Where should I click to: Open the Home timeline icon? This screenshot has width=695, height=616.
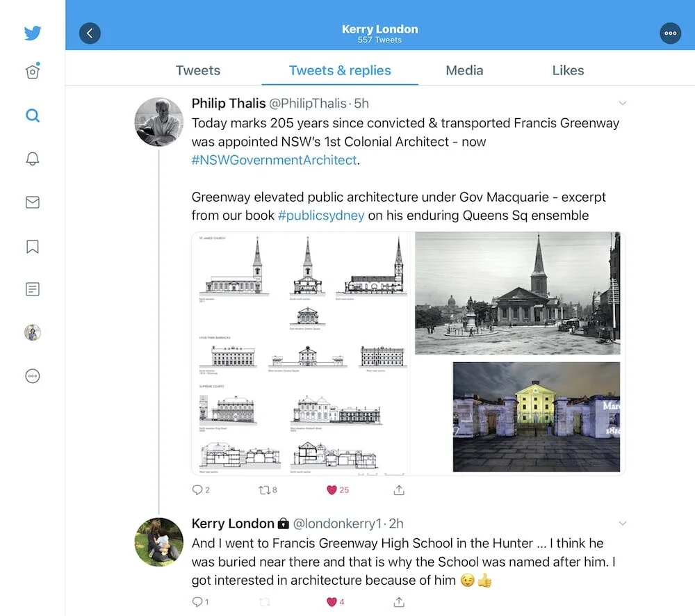point(32,72)
